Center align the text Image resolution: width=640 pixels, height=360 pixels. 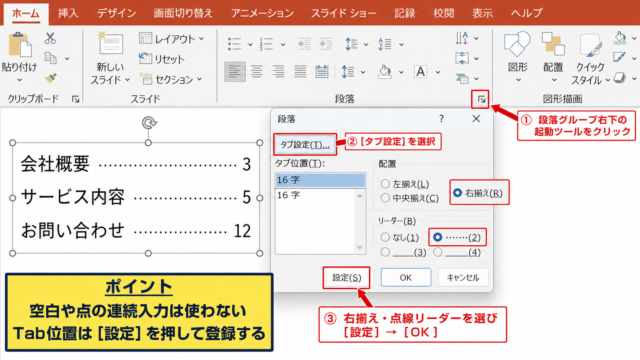[x=257, y=72]
